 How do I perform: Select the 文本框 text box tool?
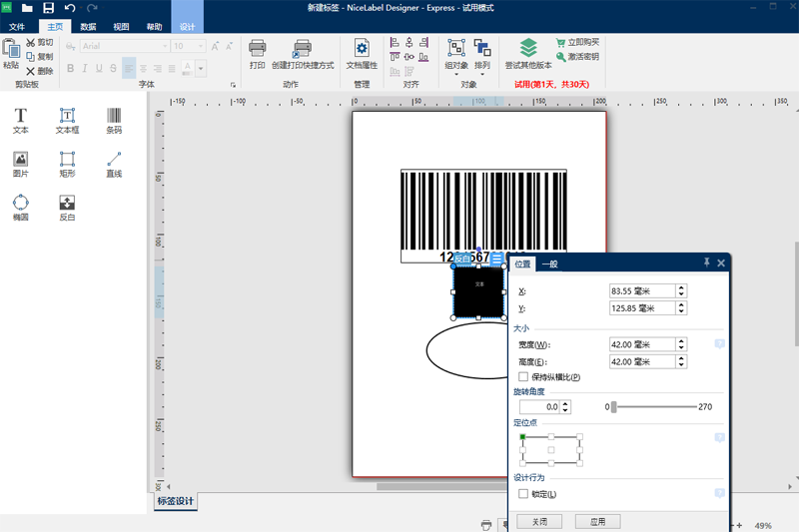tap(67, 121)
